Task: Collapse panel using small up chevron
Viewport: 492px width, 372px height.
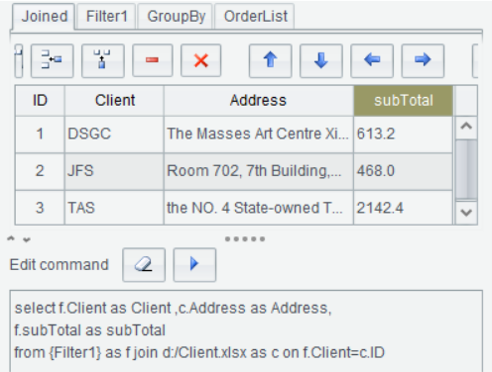Action: click(x=11, y=239)
